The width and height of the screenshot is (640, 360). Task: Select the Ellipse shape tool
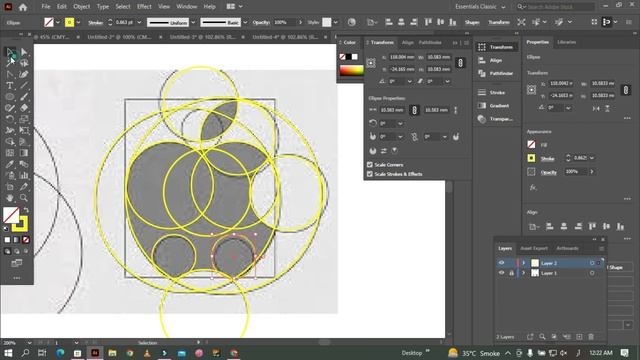[x=10, y=97]
